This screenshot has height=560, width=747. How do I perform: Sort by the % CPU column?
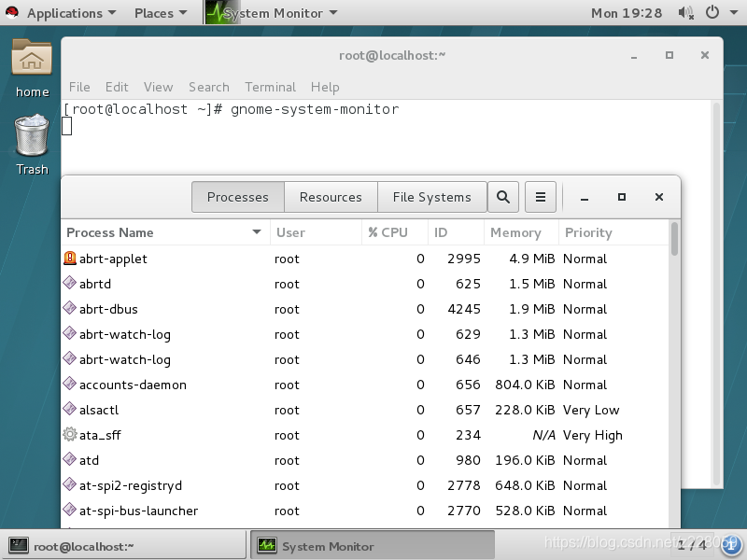tap(395, 232)
